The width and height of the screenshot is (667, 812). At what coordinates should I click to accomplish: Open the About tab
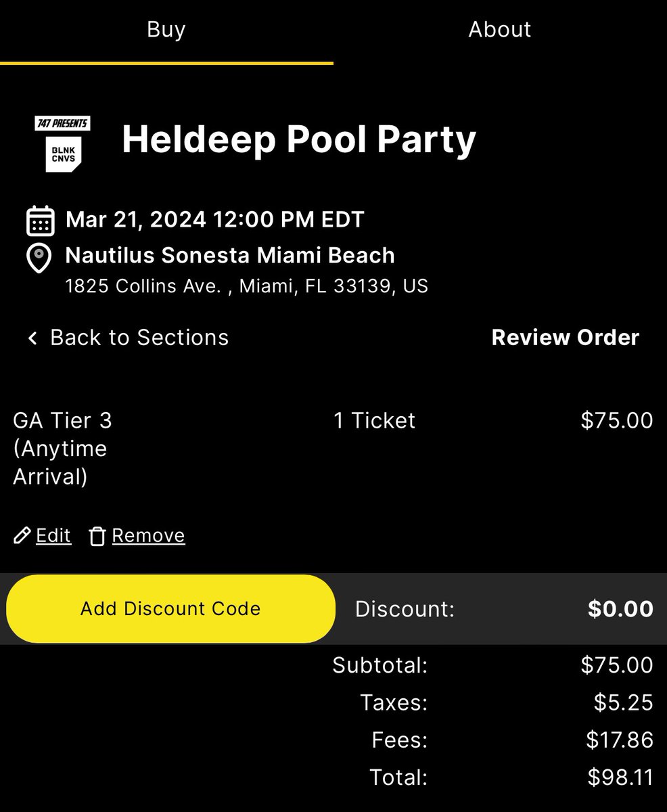(500, 30)
